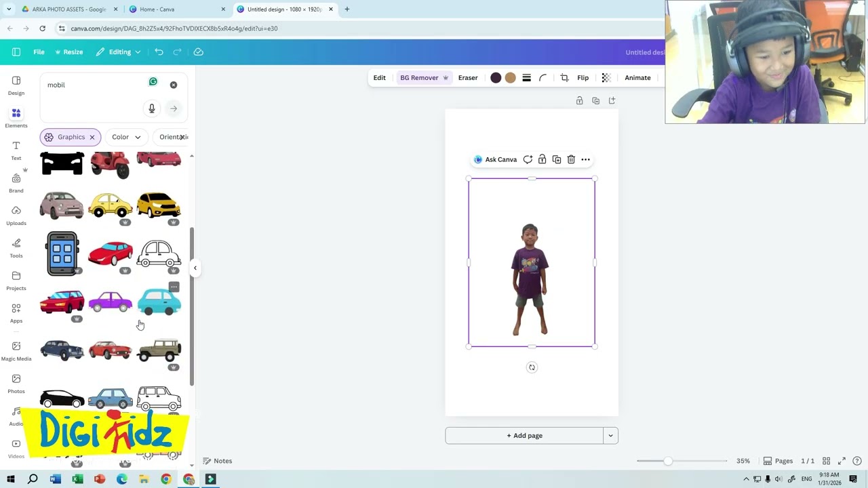Screen dimensions: 868x488
Task: Remove the Graphics filter chip
Action: point(92,137)
